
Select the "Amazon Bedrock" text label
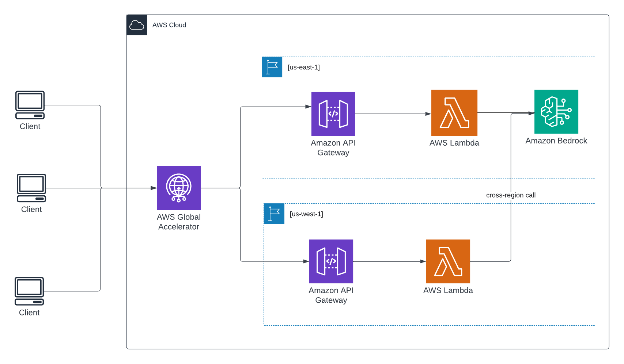[x=556, y=141]
